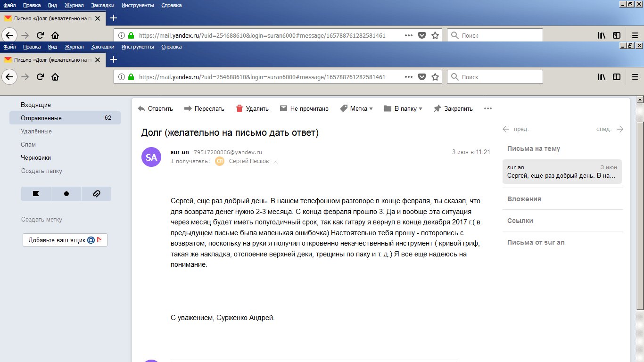Click sender address 79517208886@yandex.ru
The width and height of the screenshot is (644, 362).
pyautogui.click(x=228, y=152)
